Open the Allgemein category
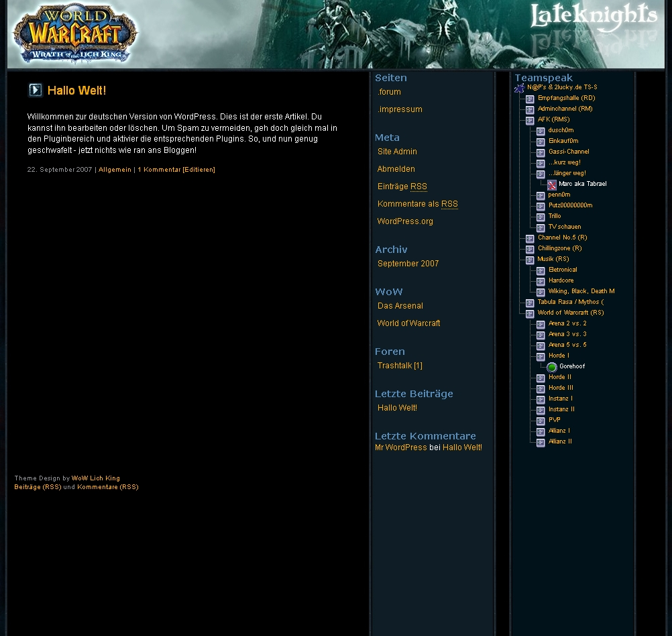This screenshot has height=636, width=672. pos(115,170)
